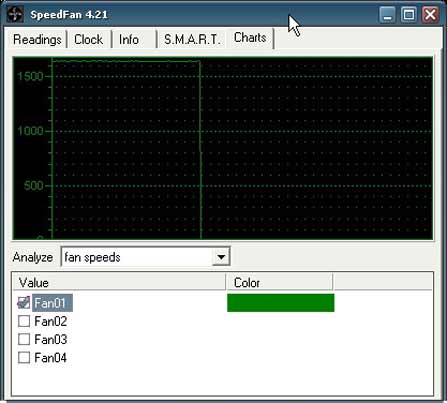Viewport: 447px width, 403px height.
Task: Click the 500 axis label on chart
Action: 33,185
